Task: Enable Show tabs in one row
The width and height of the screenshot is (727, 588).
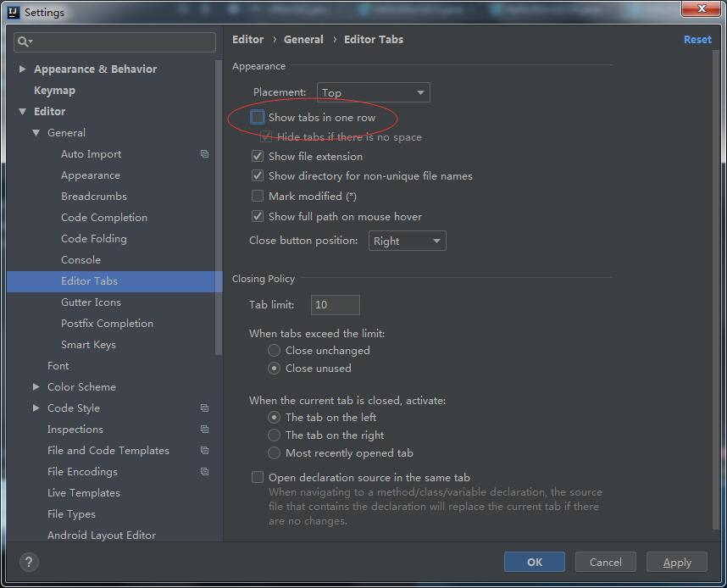Action: tap(258, 117)
